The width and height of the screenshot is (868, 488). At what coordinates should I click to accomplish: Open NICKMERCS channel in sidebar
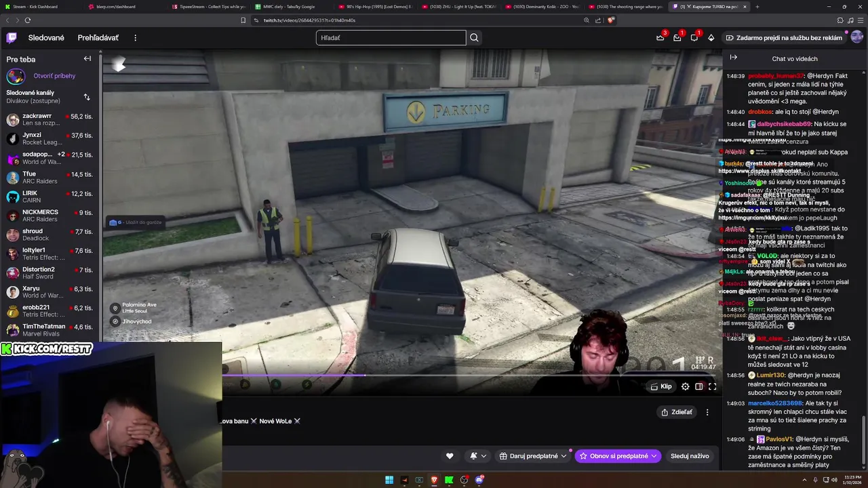(x=51, y=216)
